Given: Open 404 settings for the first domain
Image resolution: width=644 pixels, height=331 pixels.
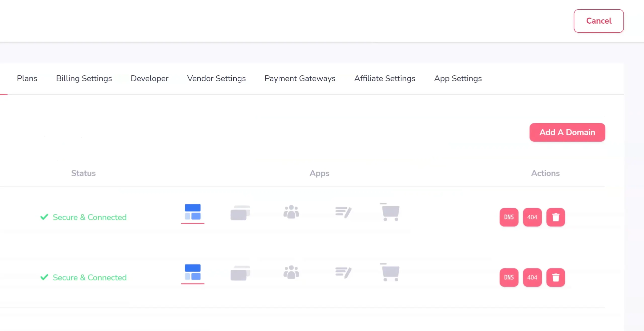Looking at the screenshot, I should pyautogui.click(x=532, y=217).
